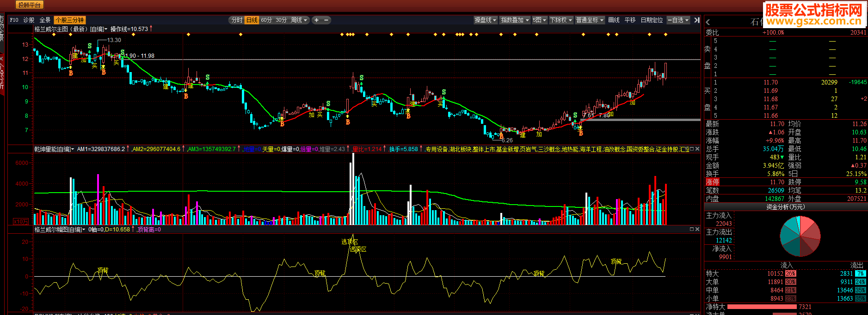Close the 格兰威尔幅图 sub-panel

(x=697, y=229)
